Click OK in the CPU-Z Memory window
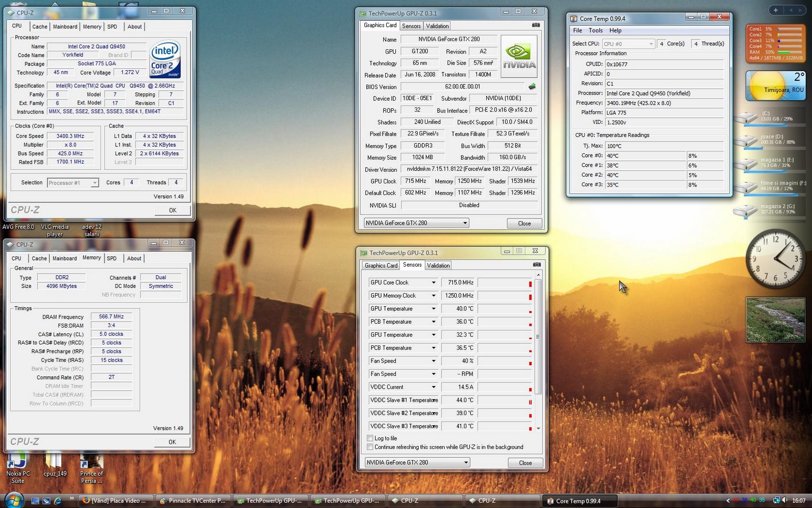The image size is (812, 508). (172, 442)
